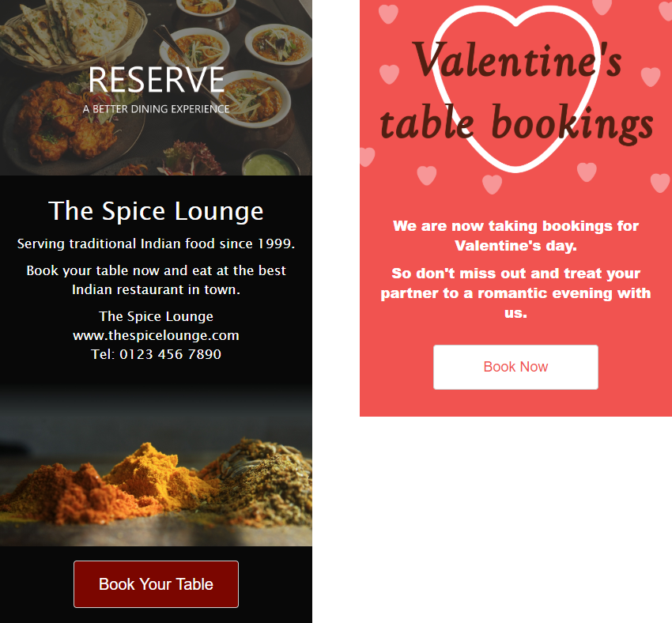Screen dimensions: 672x623
Task: Click the fried pakora plate in header image
Action: pos(64,124)
